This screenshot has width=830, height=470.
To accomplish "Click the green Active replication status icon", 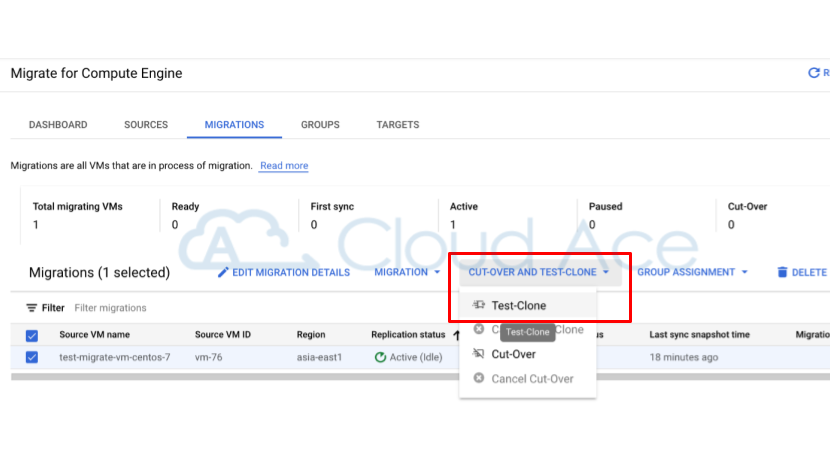I will pyautogui.click(x=380, y=357).
